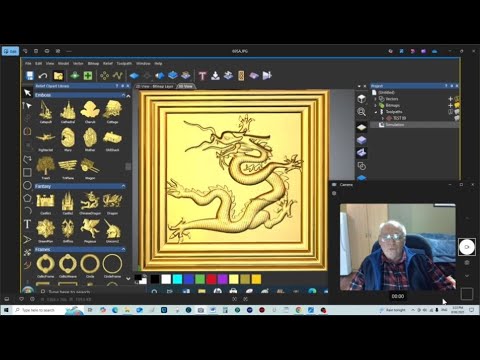Click the download arrow toolbar icon
The image size is (480, 360).
tap(215, 76)
